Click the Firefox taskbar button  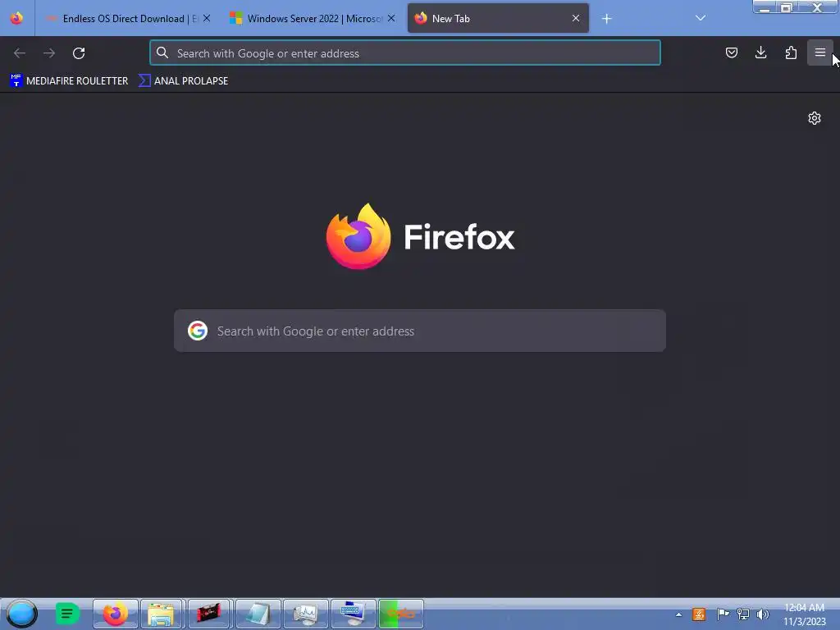[x=115, y=614]
